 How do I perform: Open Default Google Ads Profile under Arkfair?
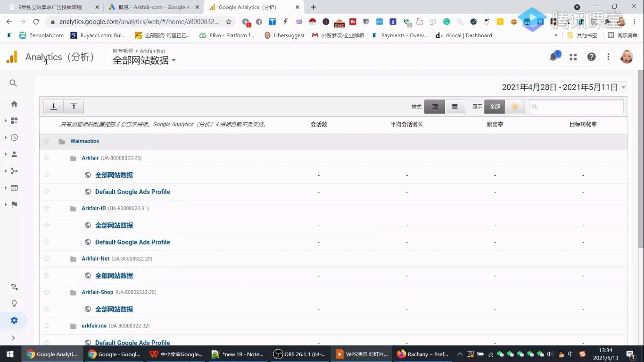[132, 192]
